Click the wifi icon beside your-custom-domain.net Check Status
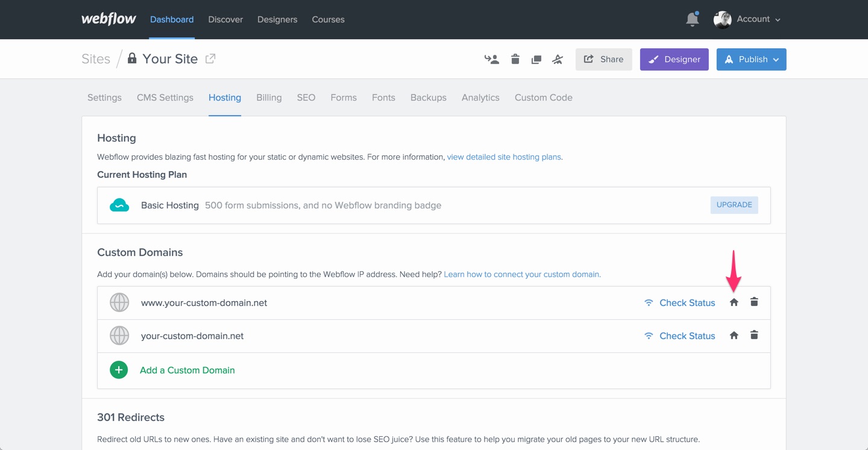The height and width of the screenshot is (450, 868). 649,336
